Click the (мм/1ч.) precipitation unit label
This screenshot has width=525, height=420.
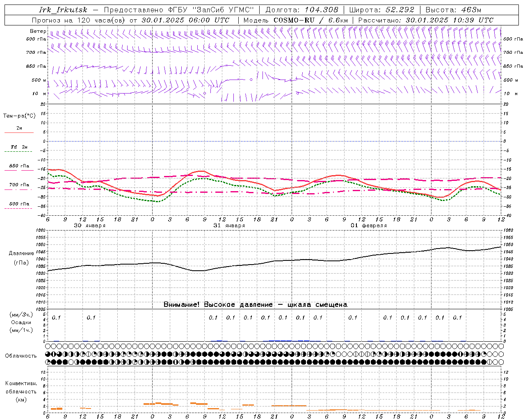[21, 330]
